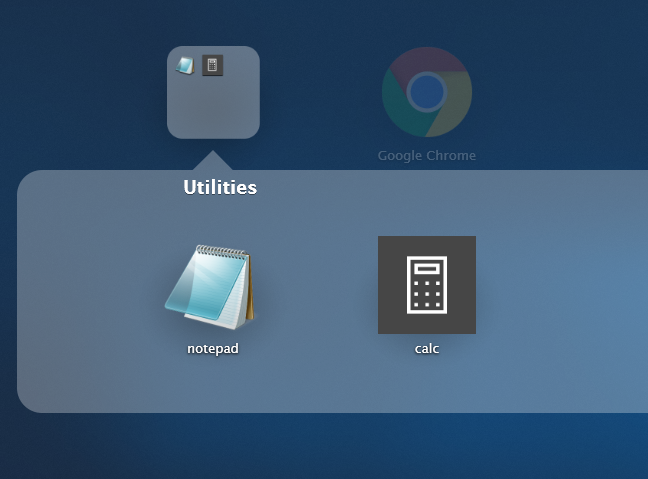Select the mini calculator icon in folder tile

[x=212, y=66]
